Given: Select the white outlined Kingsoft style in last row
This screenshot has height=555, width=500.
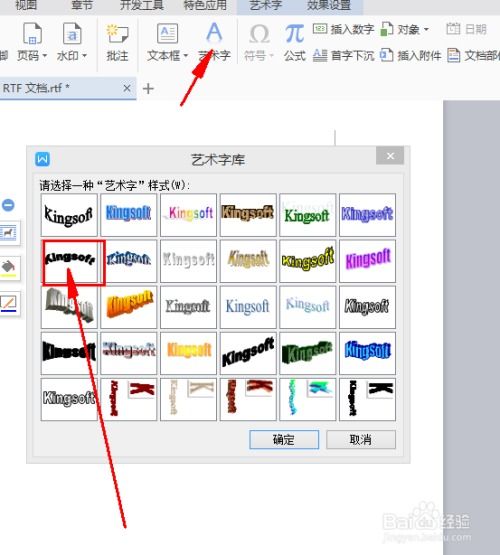Looking at the screenshot, I should [69, 399].
